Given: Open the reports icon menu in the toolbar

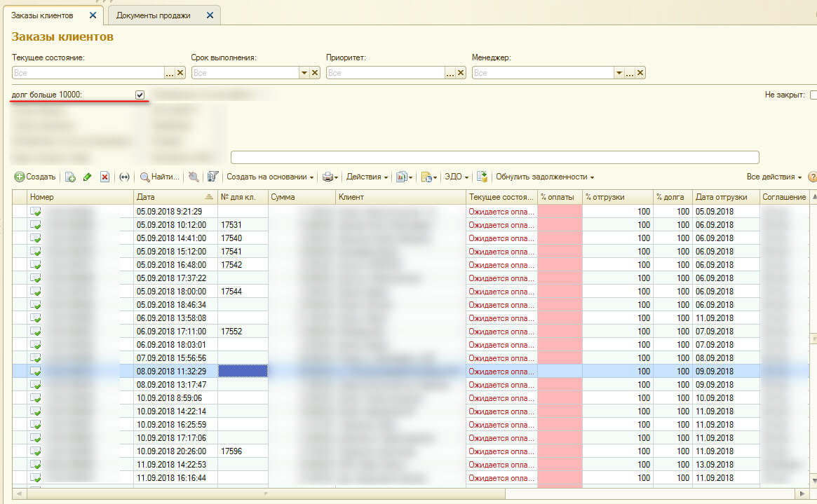Looking at the screenshot, I should (404, 177).
